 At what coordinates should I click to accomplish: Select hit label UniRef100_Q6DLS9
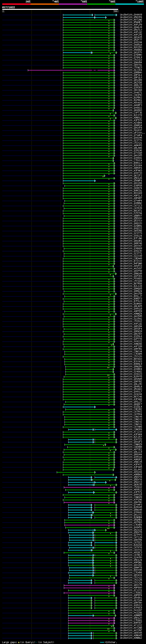pyautogui.click(x=131, y=85)
